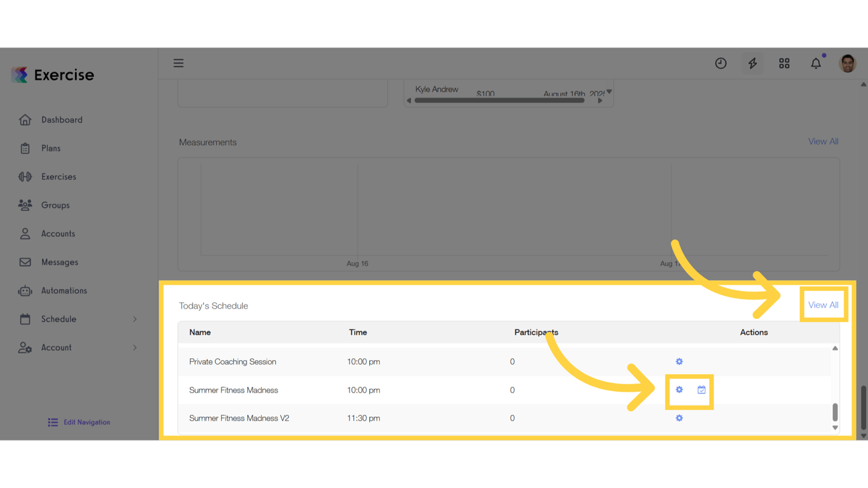Image resolution: width=868 pixels, height=488 pixels.
Task: Click the main page scroll down arrow
Action: coord(863,436)
